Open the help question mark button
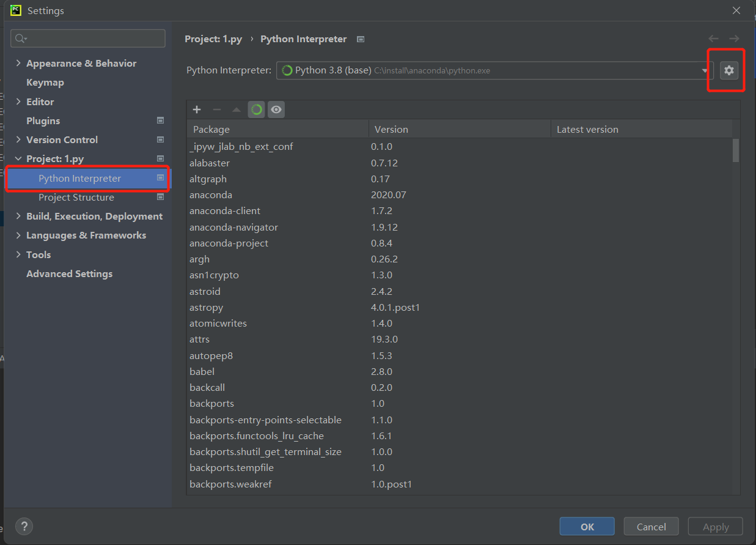Screen dimensions: 756x545 coord(24,527)
